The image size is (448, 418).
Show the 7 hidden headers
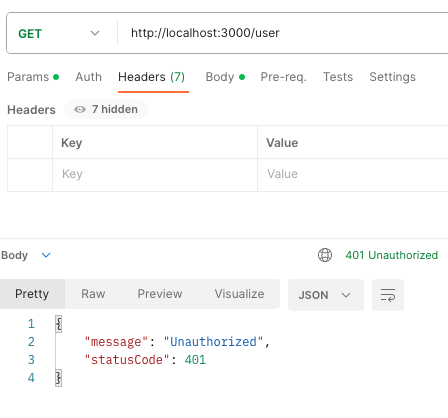(106, 109)
